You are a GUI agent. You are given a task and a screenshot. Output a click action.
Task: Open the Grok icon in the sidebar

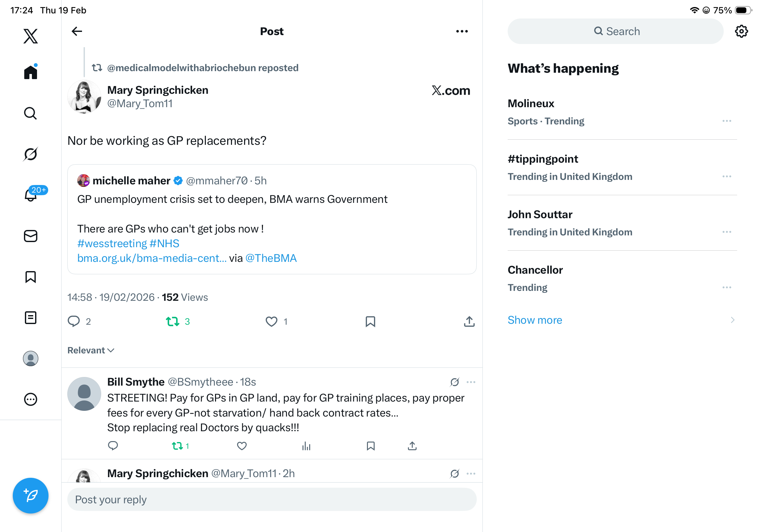click(31, 154)
